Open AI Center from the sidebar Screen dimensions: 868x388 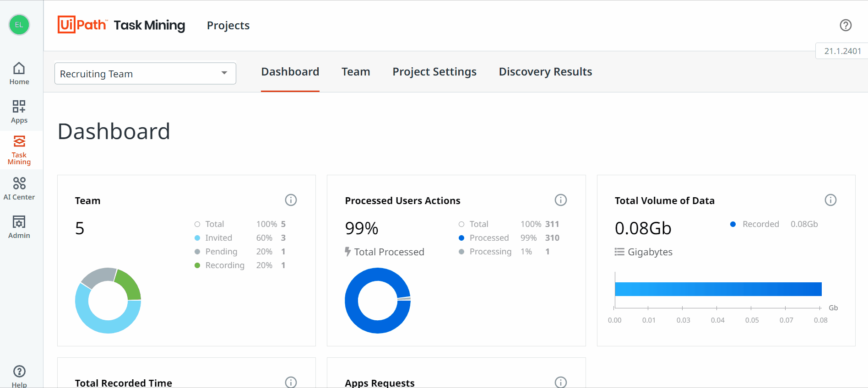19,189
